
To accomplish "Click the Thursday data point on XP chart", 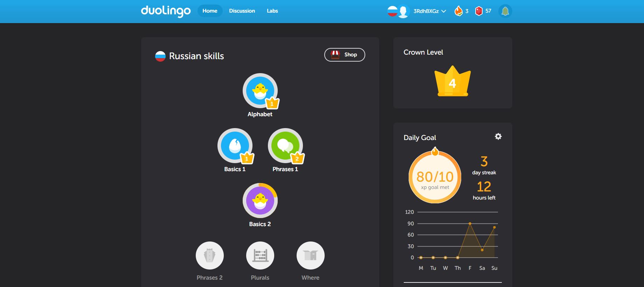I will click(458, 258).
